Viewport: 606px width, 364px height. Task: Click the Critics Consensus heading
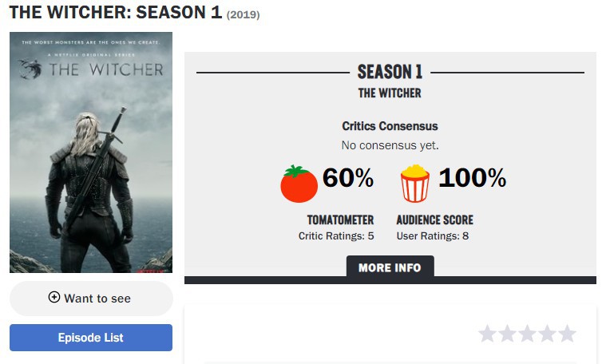click(390, 126)
